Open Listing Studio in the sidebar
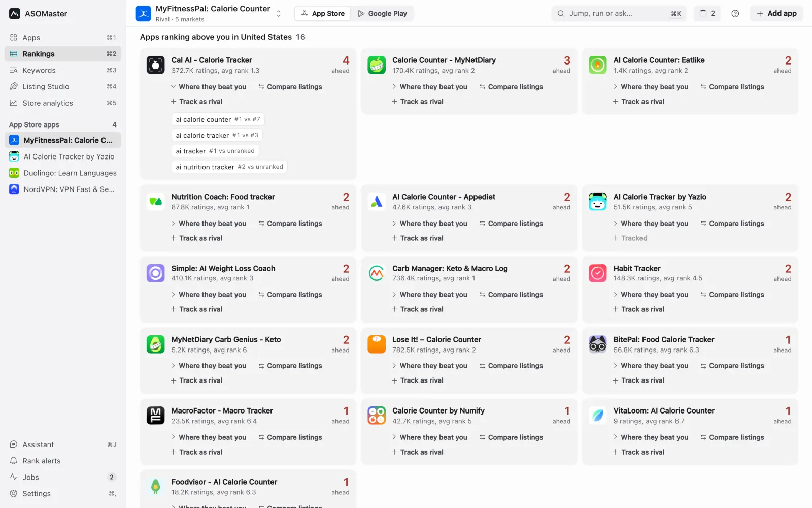This screenshot has width=812, height=508. click(63, 86)
